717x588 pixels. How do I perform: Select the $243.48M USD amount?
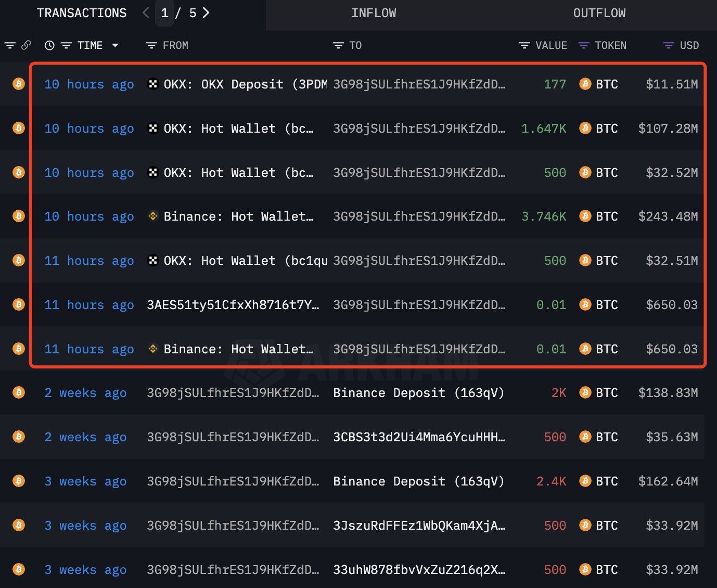coord(668,216)
